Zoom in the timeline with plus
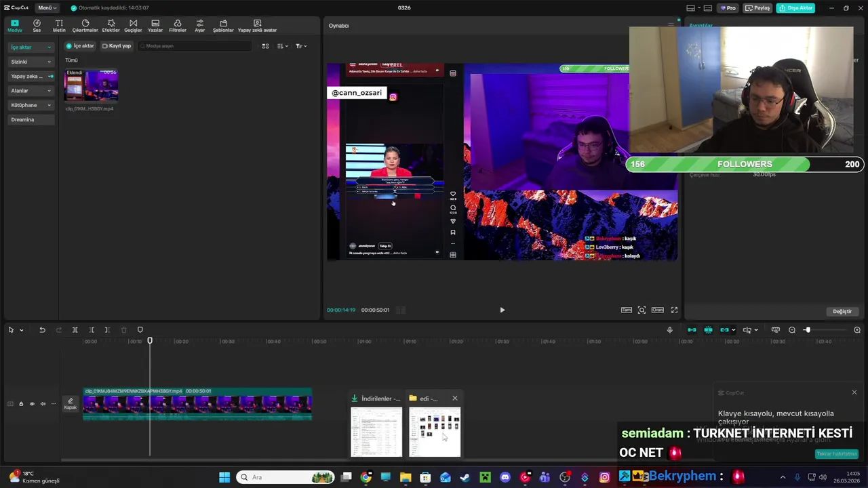Viewport: 868px width, 488px height. click(857, 330)
